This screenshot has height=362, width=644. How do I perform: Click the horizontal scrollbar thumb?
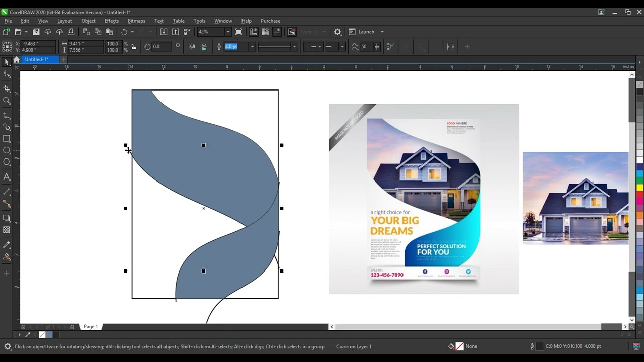pyautogui.click(x=468, y=327)
